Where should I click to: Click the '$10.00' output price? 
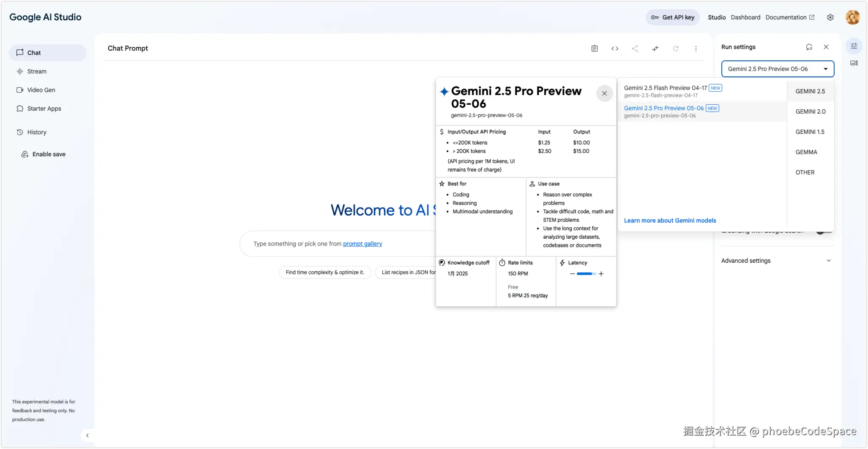click(x=581, y=143)
